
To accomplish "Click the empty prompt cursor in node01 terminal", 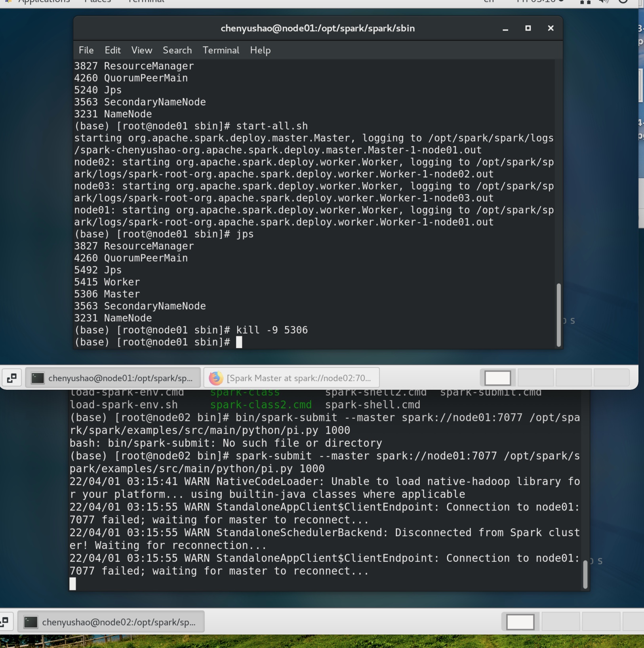I will [x=239, y=342].
